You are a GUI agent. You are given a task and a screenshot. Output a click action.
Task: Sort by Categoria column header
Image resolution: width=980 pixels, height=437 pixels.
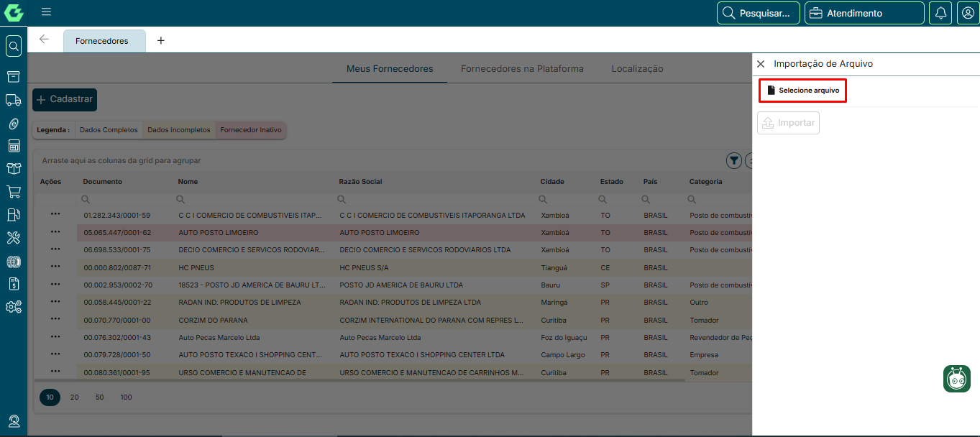[x=706, y=182]
